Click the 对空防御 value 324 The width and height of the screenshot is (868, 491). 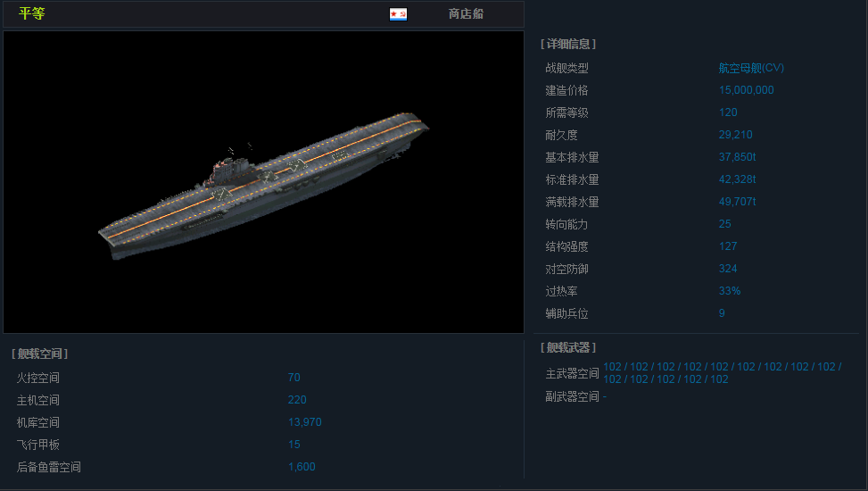click(728, 269)
